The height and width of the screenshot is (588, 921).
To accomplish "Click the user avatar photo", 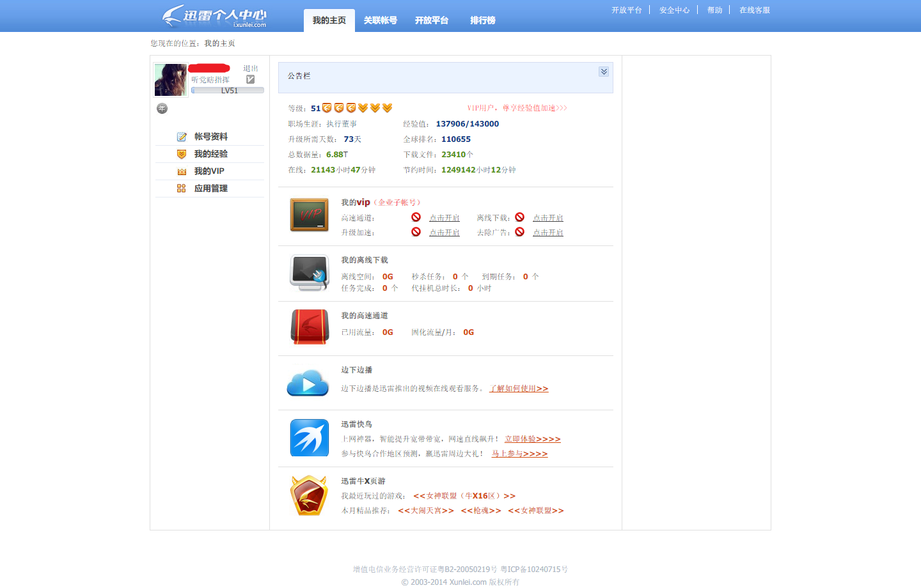I will 171,80.
